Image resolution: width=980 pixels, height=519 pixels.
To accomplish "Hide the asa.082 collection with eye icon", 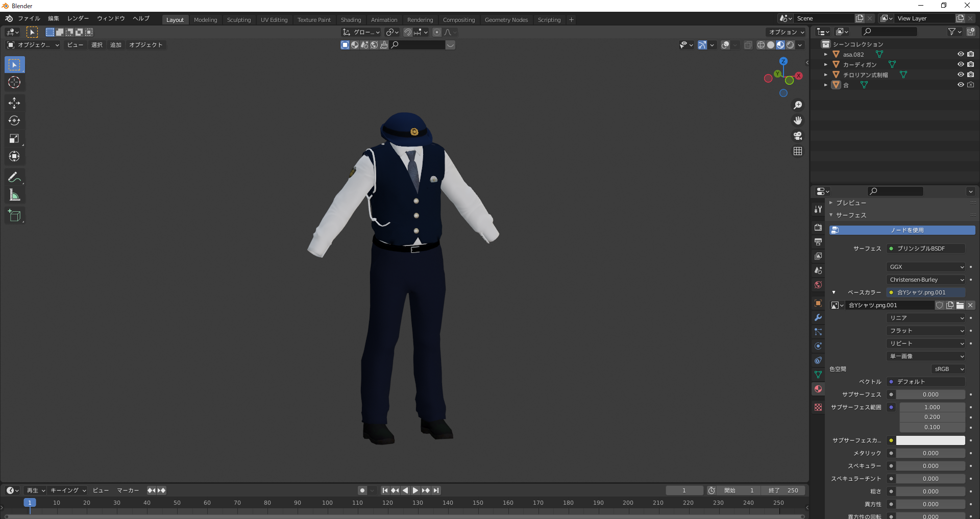I will 961,54.
